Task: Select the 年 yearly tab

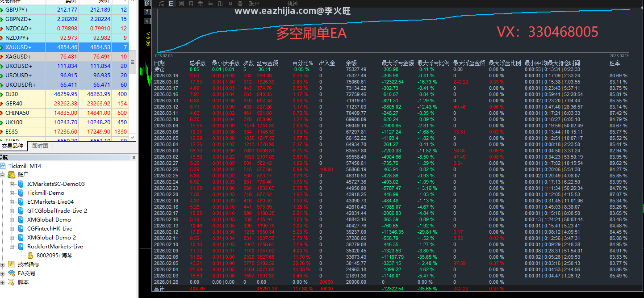Action: coord(211,4)
